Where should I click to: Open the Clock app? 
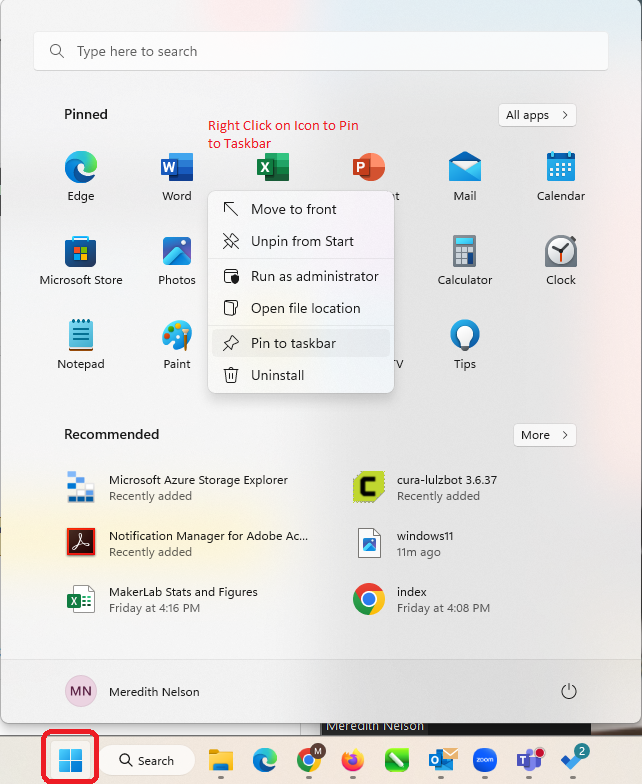point(560,260)
